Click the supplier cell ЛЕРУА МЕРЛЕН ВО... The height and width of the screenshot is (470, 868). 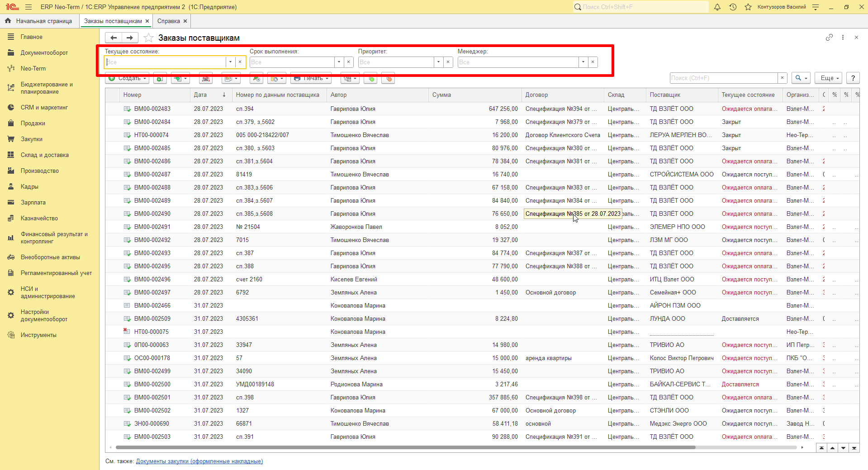coord(681,135)
